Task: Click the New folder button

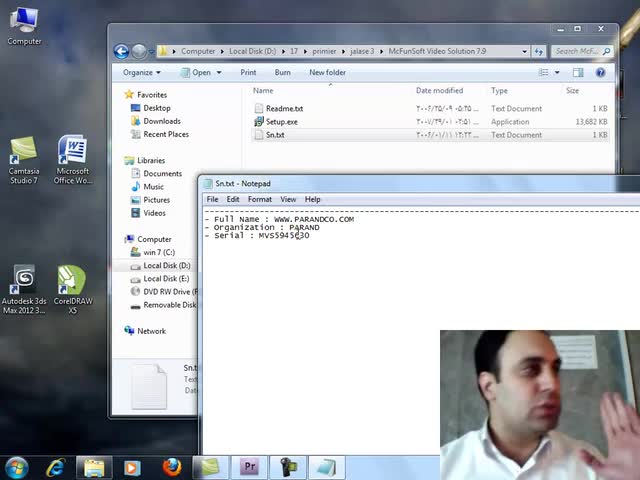Action: pos(327,73)
